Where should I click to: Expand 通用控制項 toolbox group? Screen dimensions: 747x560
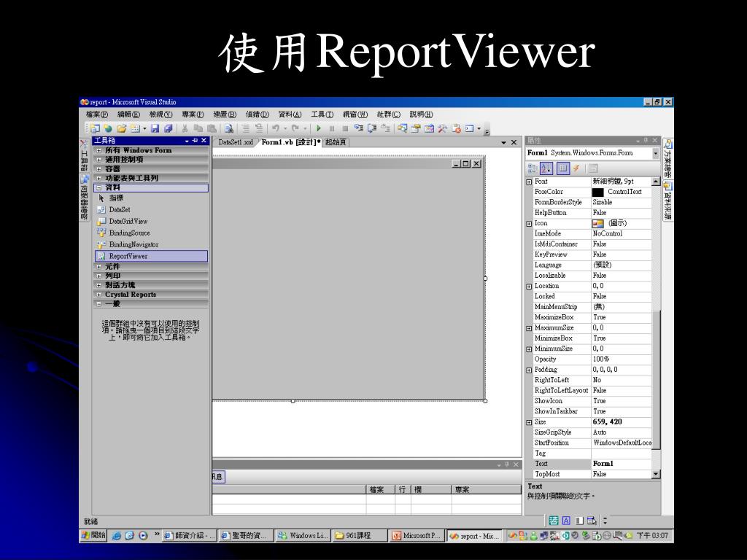pyautogui.click(x=99, y=160)
